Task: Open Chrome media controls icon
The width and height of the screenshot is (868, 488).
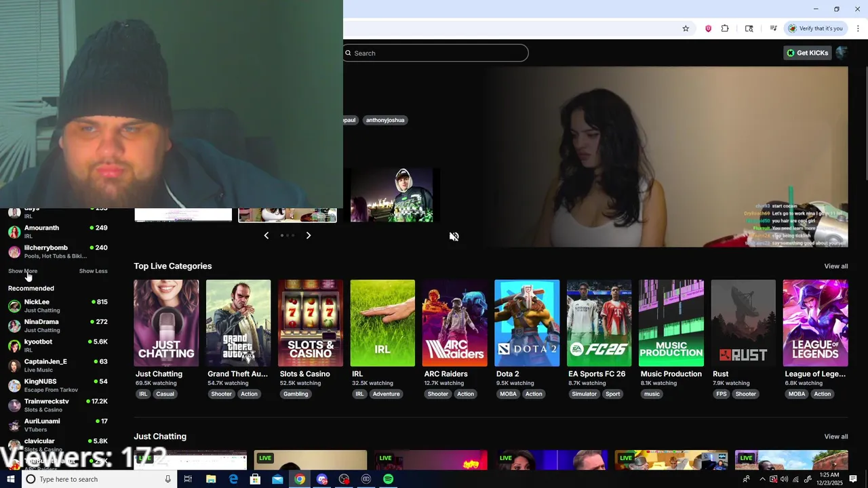Action: (773, 28)
